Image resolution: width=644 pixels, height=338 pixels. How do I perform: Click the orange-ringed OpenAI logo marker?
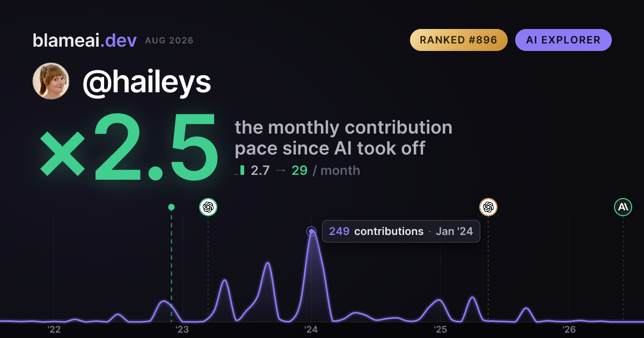tap(488, 207)
